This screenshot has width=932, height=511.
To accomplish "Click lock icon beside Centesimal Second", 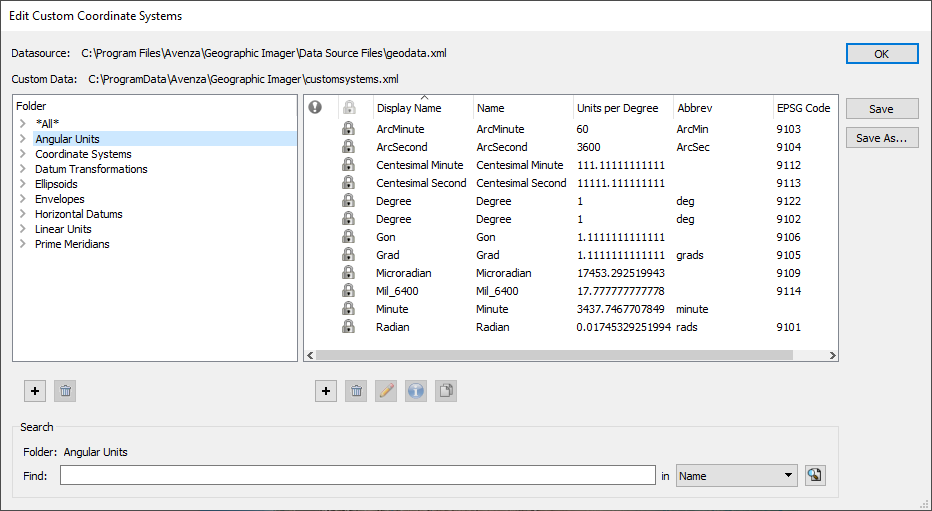I will coord(348,182).
